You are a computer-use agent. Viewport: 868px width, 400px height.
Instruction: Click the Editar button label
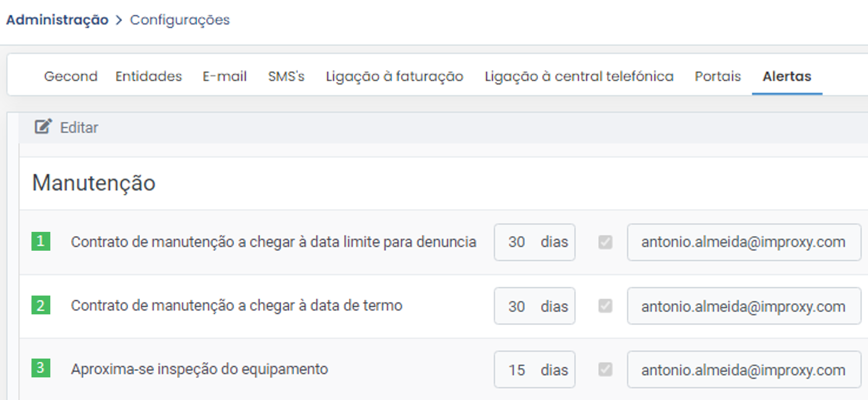(79, 128)
